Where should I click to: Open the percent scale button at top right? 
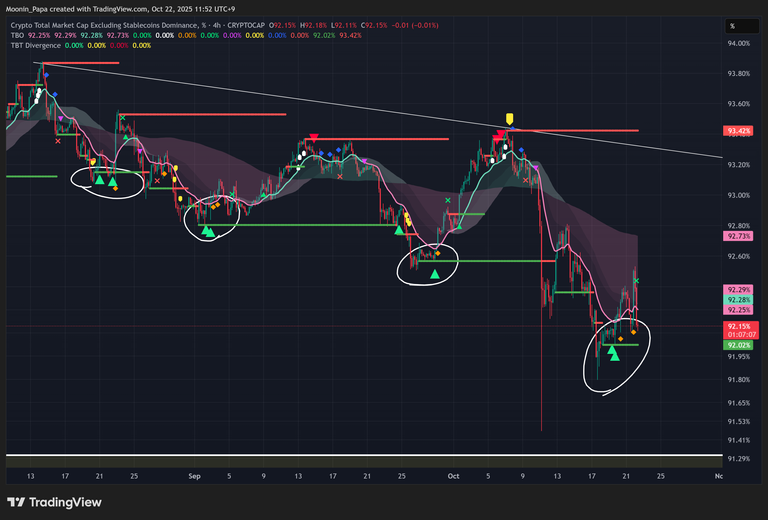[733, 26]
